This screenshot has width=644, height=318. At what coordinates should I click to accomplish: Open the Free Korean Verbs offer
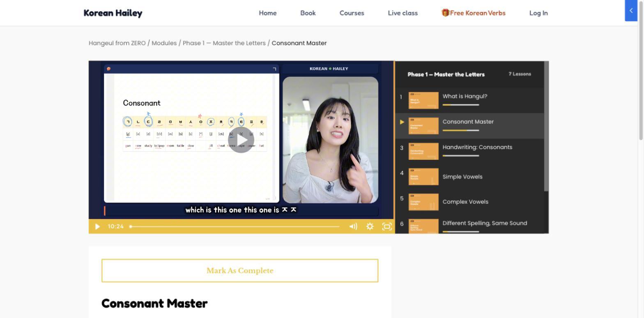pos(474,13)
